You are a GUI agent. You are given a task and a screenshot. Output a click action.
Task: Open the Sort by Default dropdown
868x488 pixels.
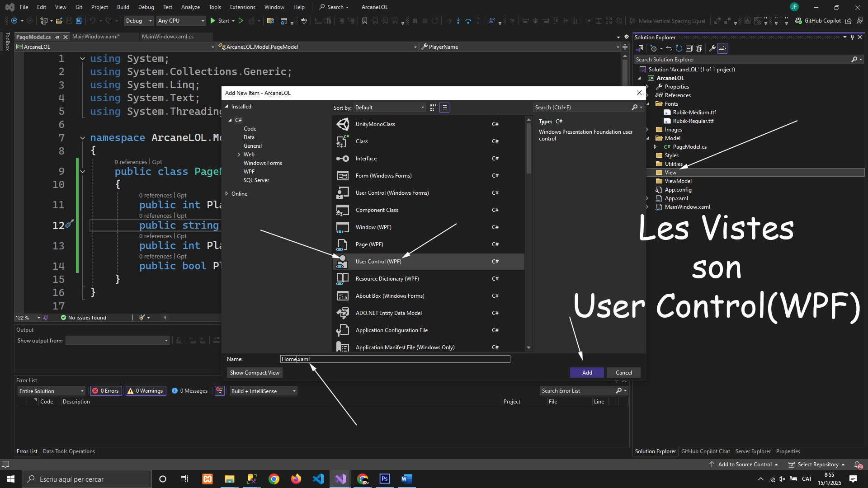click(x=390, y=108)
